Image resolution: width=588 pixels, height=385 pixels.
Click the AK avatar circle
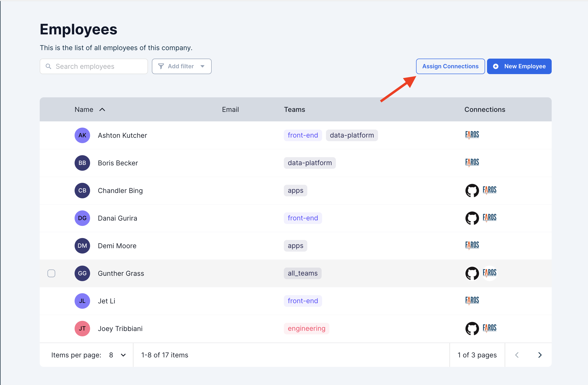click(82, 135)
